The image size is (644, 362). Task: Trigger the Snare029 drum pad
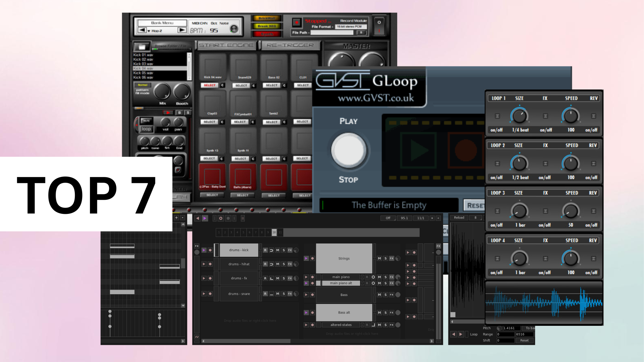[244, 67]
